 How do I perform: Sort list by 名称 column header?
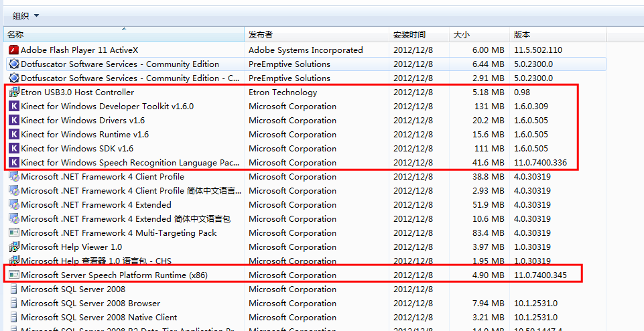[124, 34]
